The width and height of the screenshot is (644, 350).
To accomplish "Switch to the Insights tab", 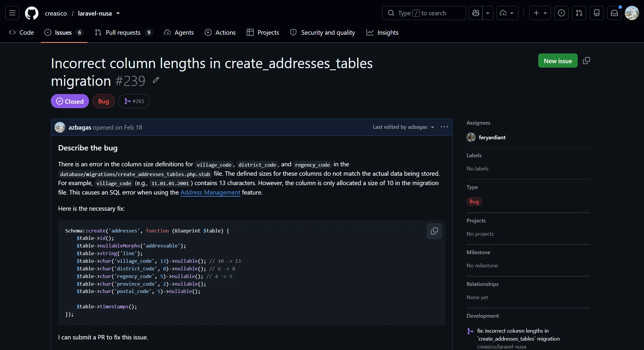I will [382, 32].
